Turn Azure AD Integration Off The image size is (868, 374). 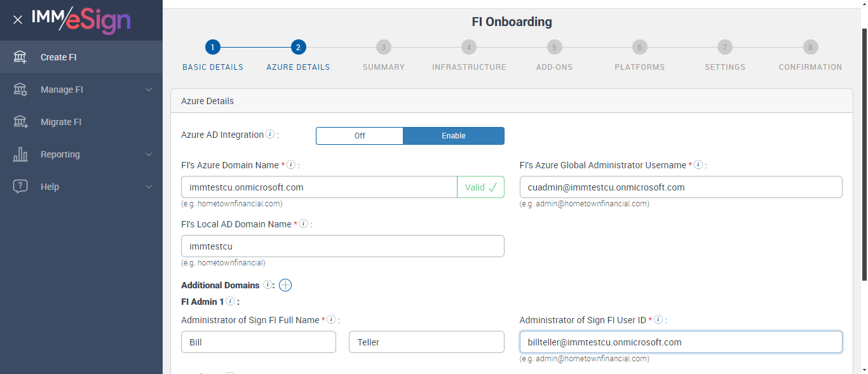[360, 136]
